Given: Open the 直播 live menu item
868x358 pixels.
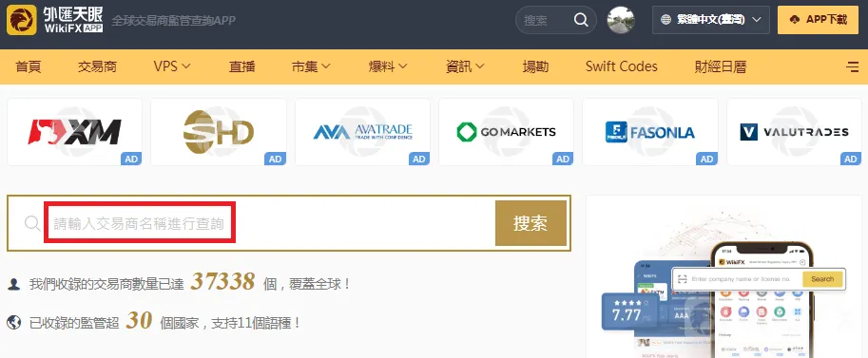Looking at the screenshot, I should (x=241, y=67).
